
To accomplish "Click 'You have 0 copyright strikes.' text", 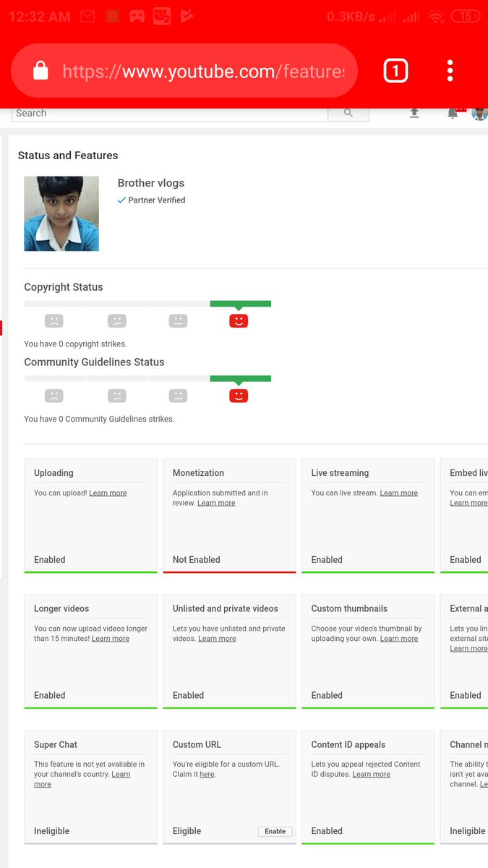I will pyautogui.click(x=75, y=344).
